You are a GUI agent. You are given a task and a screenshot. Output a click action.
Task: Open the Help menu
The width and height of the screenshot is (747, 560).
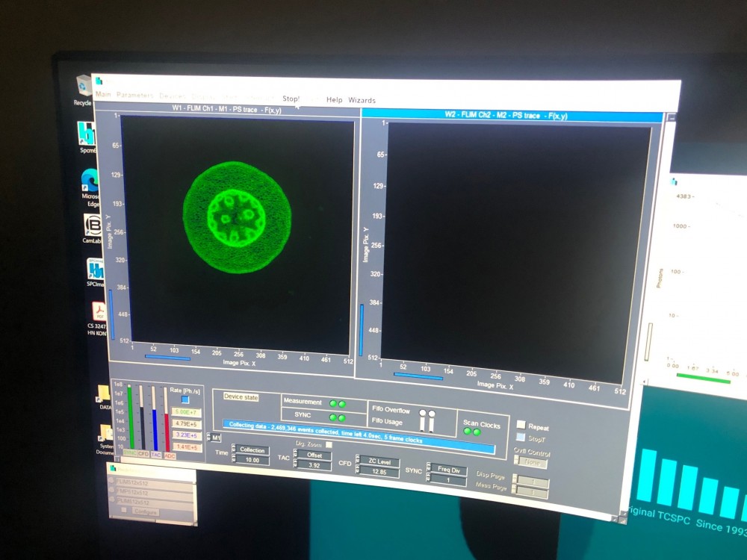tap(334, 99)
